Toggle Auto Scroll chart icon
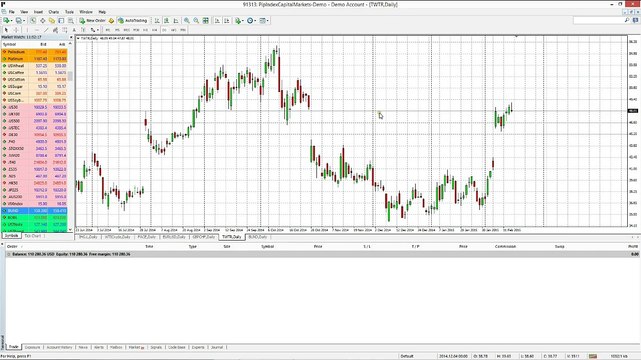Screen dimensions: 641x360 217,20
